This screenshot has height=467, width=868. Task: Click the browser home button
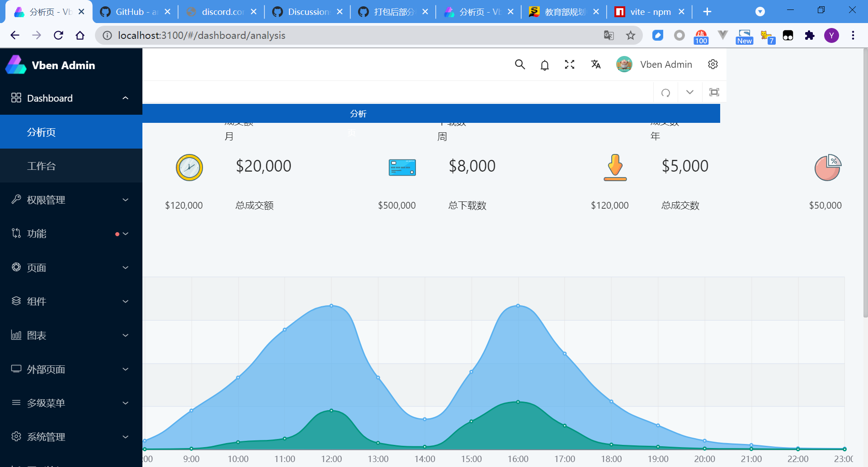point(80,35)
